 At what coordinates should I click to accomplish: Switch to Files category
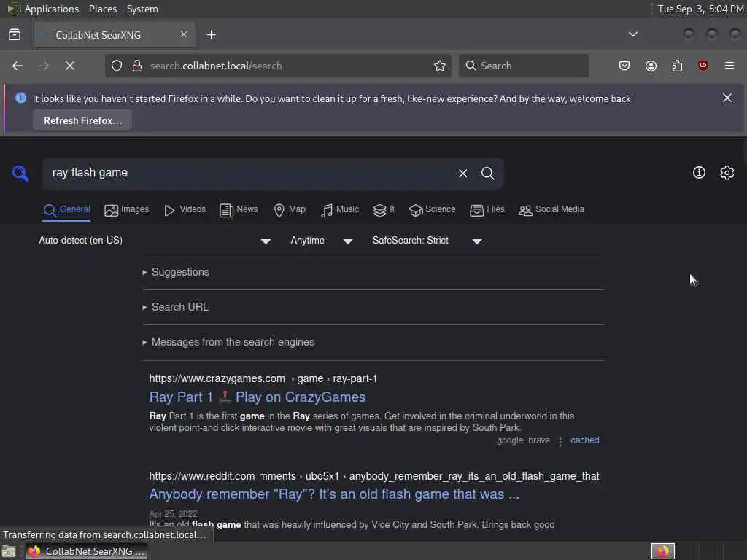487,209
